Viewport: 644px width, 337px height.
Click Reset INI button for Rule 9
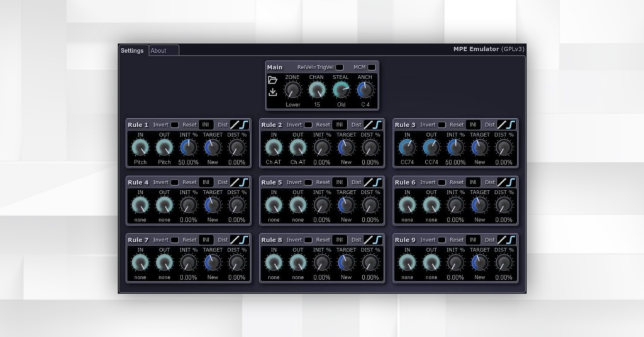pyautogui.click(x=473, y=240)
